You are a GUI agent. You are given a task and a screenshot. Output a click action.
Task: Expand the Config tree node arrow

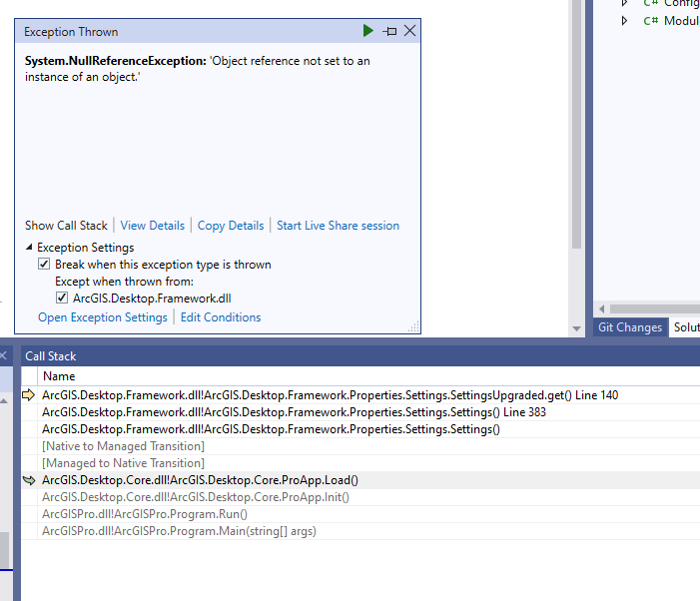pyautogui.click(x=624, y=3)
